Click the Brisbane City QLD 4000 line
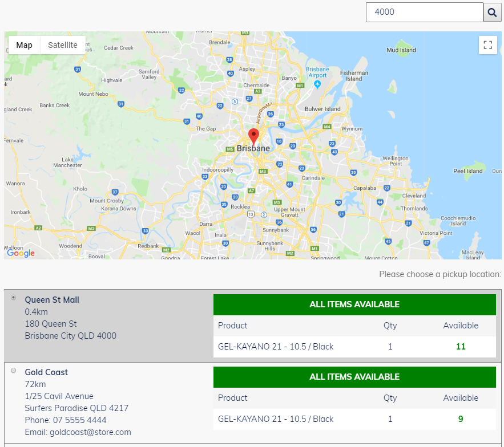The width and height of the screenshot is (504, 447). (71, 336)
